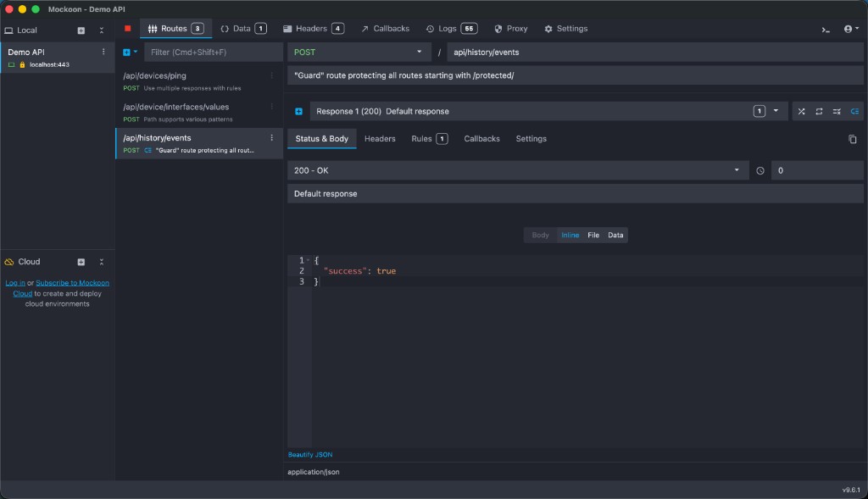Select Data body type

point(615,236)
